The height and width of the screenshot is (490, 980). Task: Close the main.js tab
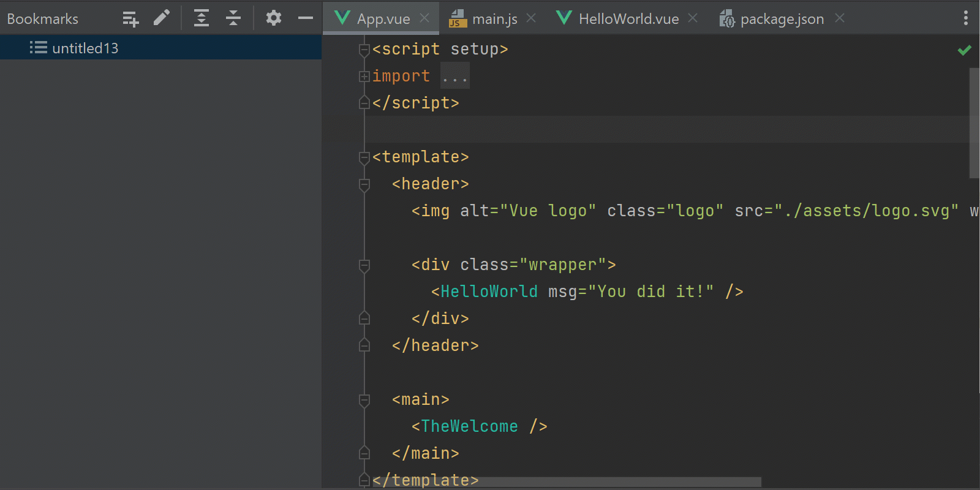[531, 18]
